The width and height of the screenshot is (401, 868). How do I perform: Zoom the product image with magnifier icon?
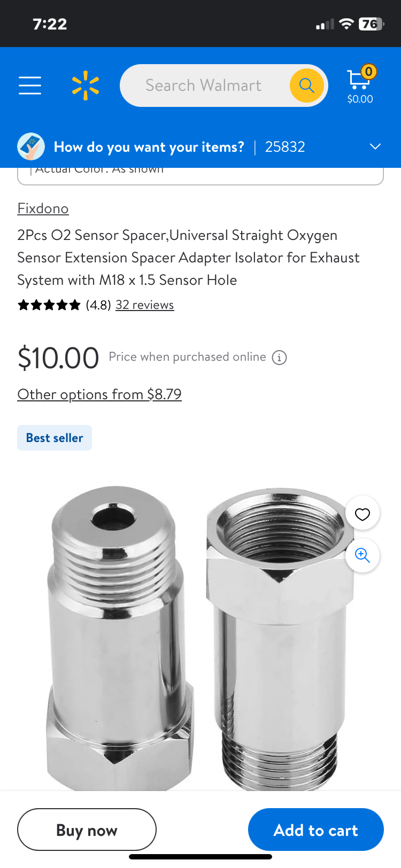pos(363,555)
